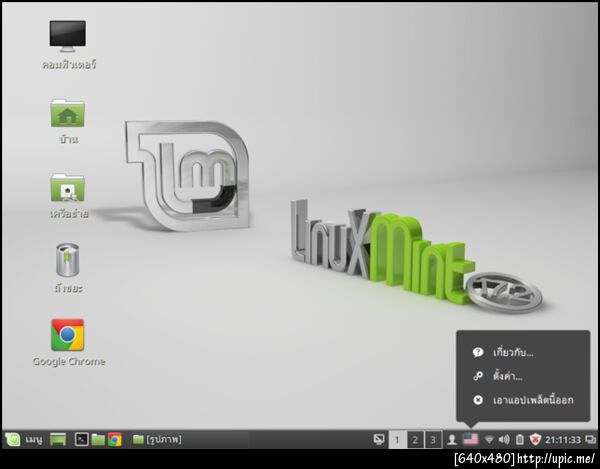This screenshot has width=600, height=469.
Task: Launch Google Chrome from the desktop
Action: pos(68,335)
